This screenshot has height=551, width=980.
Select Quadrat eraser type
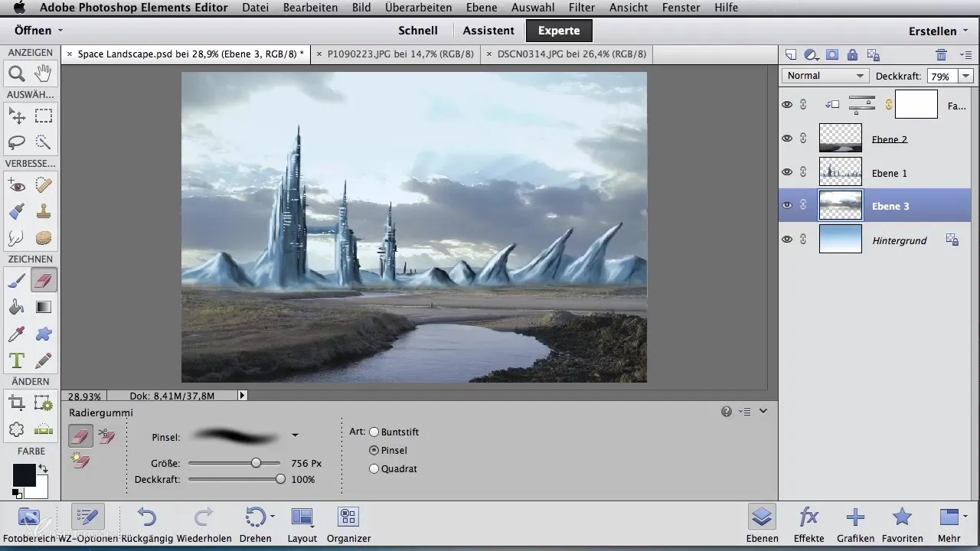(374, 468)
